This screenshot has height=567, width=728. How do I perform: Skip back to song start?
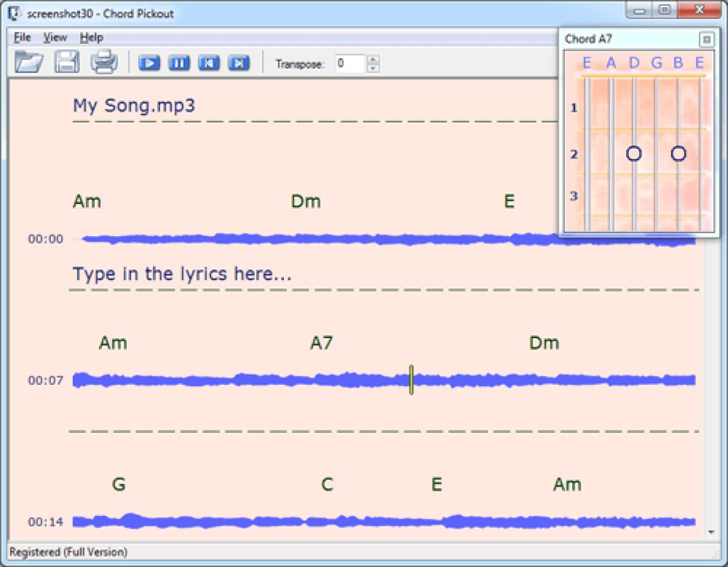209,63
